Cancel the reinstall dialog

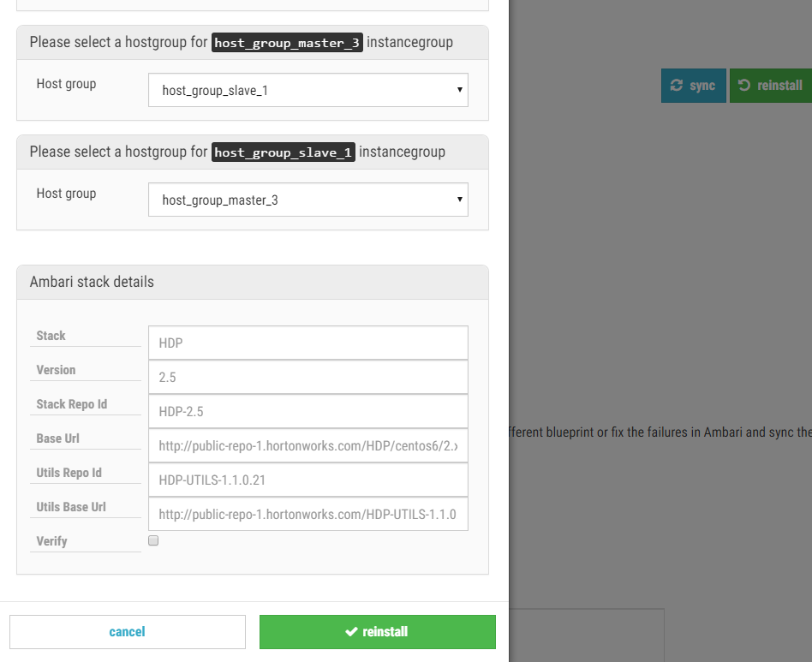tap(127, 631)
